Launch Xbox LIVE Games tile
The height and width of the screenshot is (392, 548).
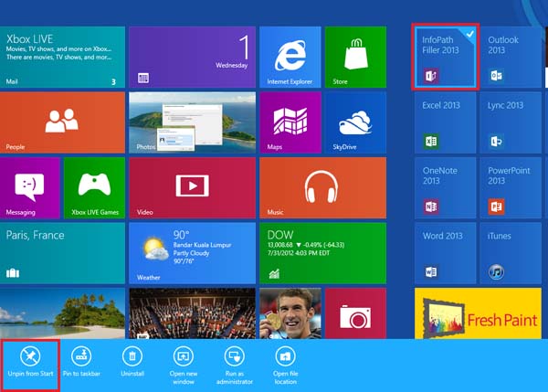pyautogui.click(x=94, y=188)
